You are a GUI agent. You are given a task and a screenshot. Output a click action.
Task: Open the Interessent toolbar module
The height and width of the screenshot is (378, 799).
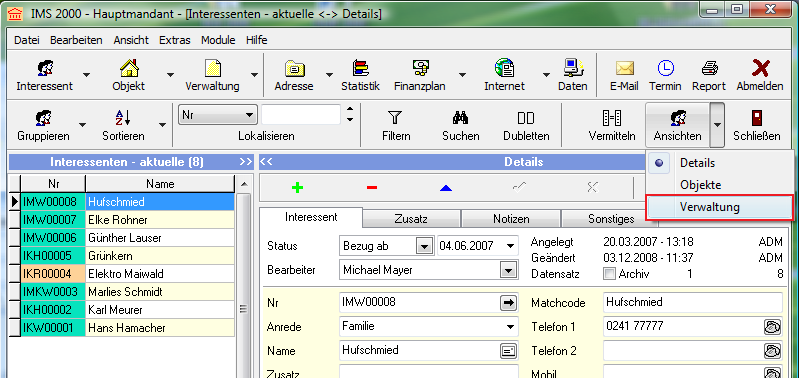pyautogui.click(x=44, y=75)
